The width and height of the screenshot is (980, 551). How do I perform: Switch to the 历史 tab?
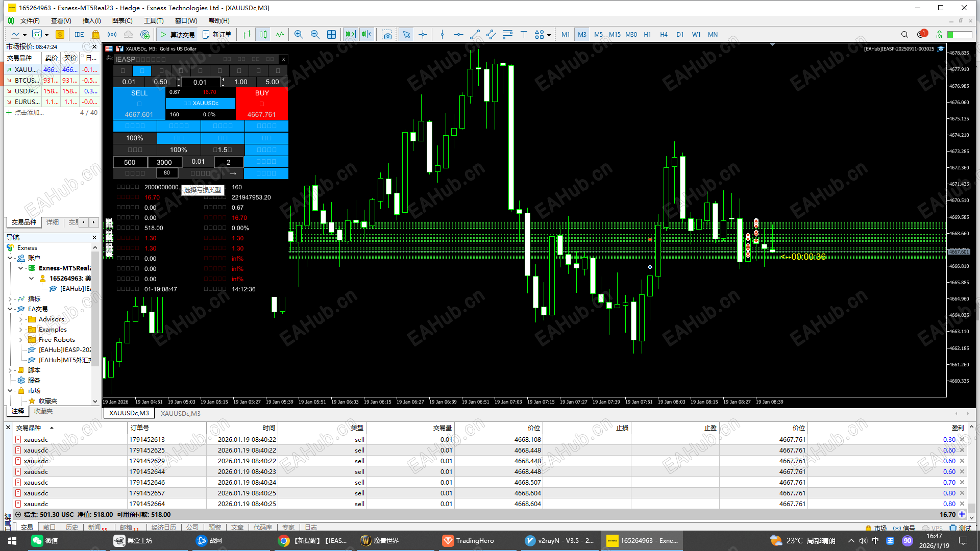[72, 527]
